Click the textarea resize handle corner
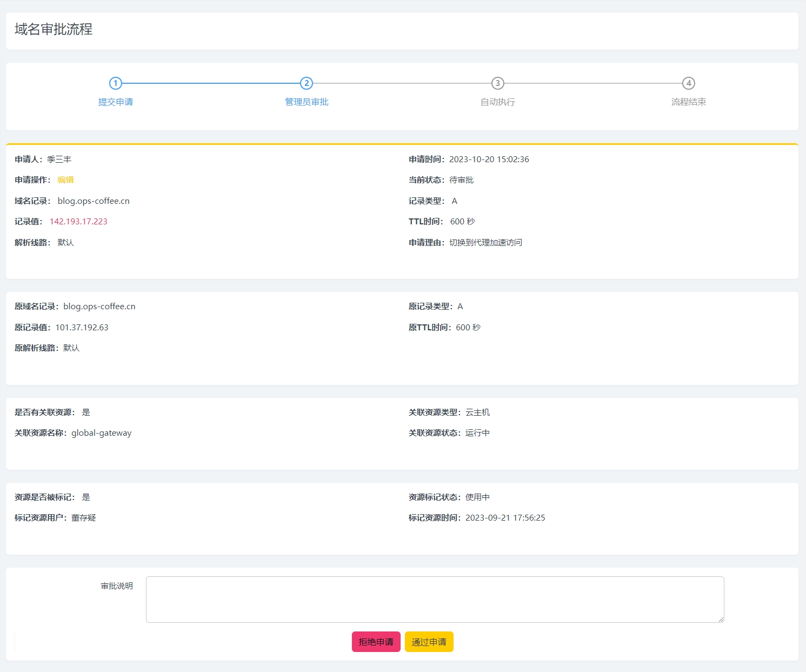The width and height of the screenshot is (806, 672). [721, 620]
